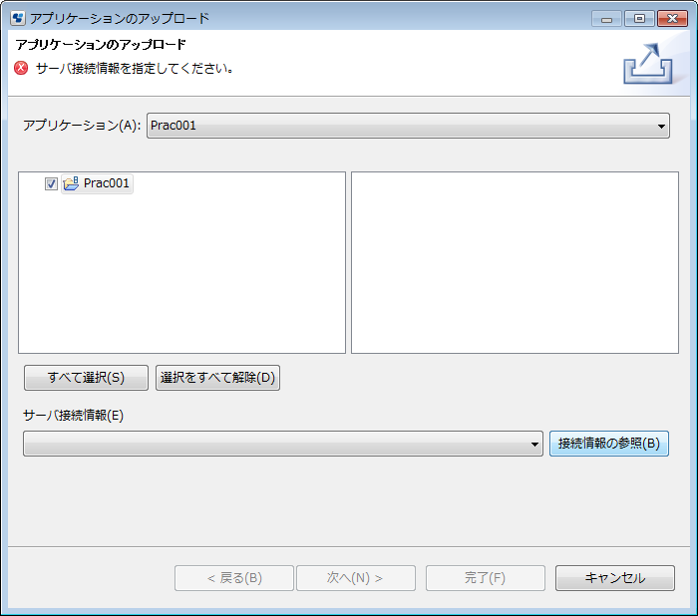
Task: Click the キャンセル button
Action: click(x=615, y=578)
